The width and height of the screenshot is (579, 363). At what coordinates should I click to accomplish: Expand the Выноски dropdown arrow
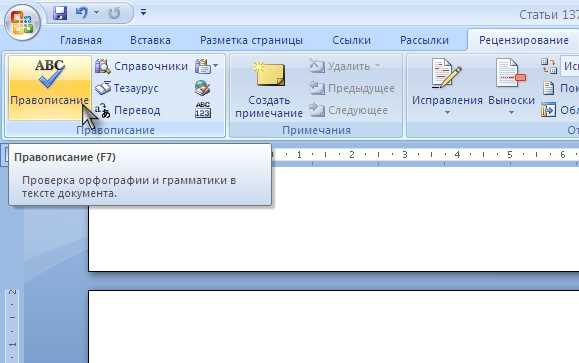[511, 112]
